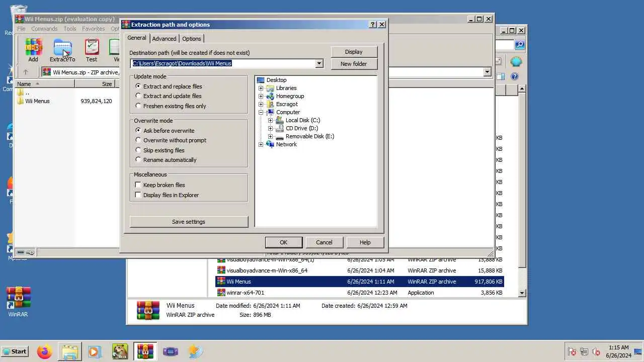Expand the Libraries tree node
644x362 pixels.
[261, 88]
